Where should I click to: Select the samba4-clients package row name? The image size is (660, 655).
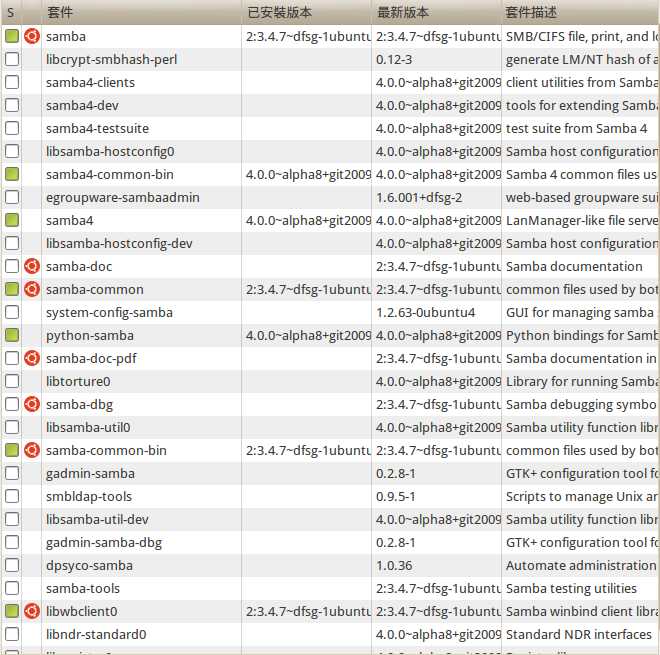tap(90, 83)
